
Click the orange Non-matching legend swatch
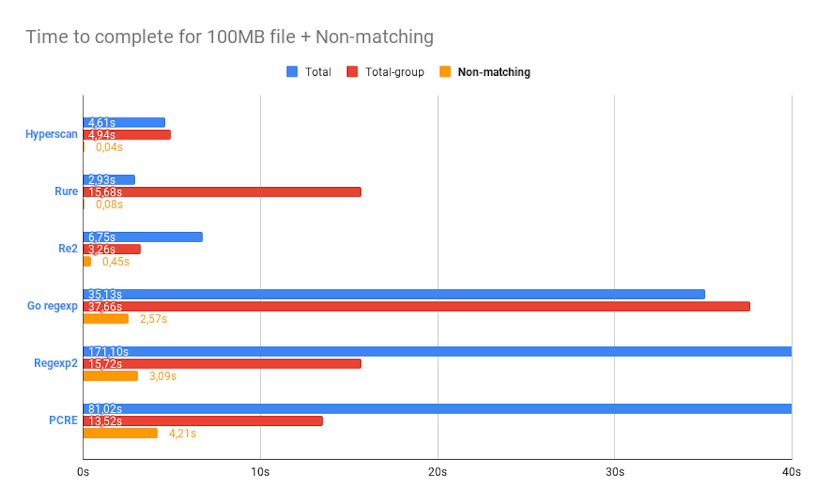coord(445,72)
